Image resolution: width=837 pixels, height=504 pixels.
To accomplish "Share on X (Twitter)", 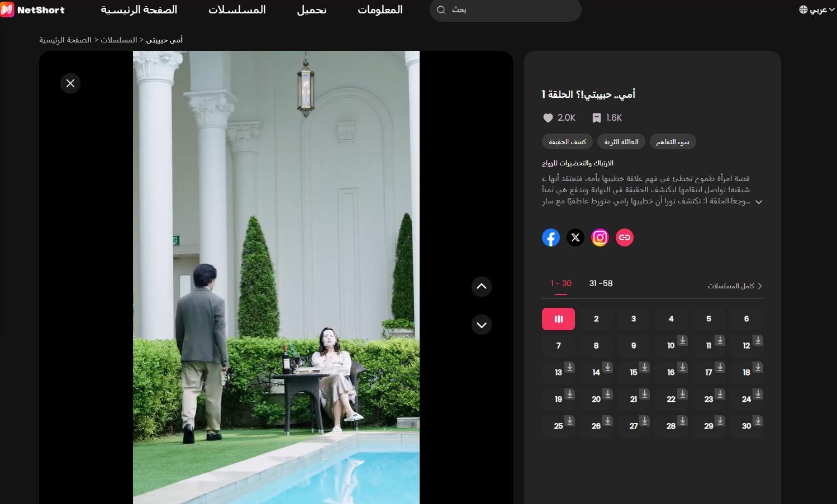I will [x=576, y=237].
